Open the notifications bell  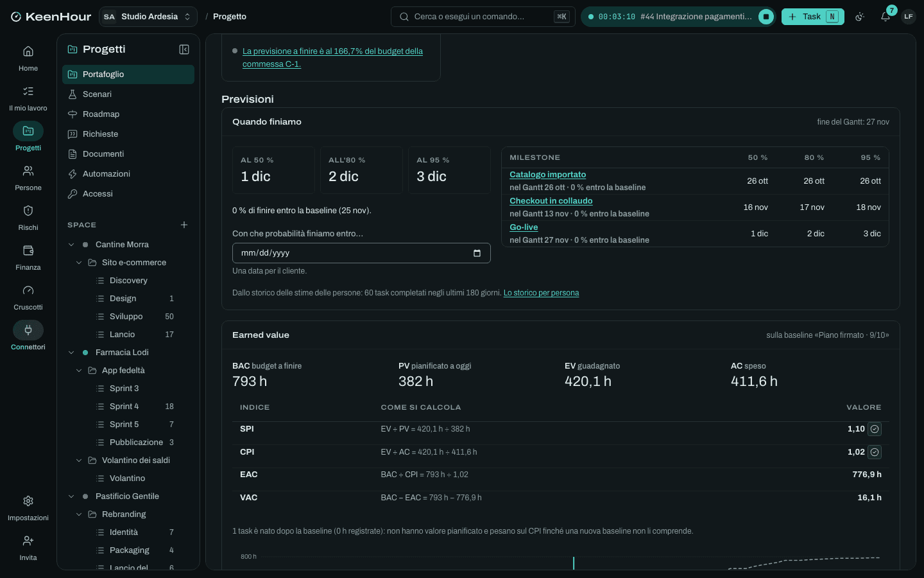click(886, 17)
